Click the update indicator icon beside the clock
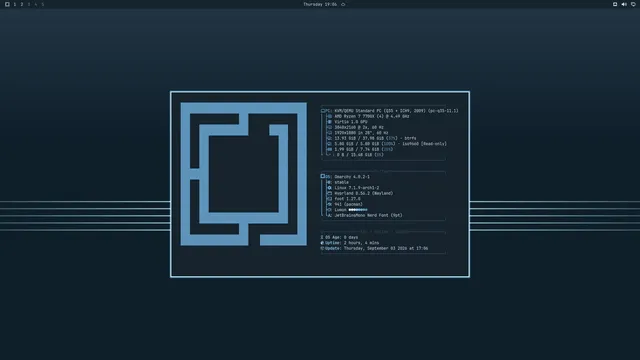Viewport: 640px width, 360px height. pyautogui.click(x=343, y=4)
